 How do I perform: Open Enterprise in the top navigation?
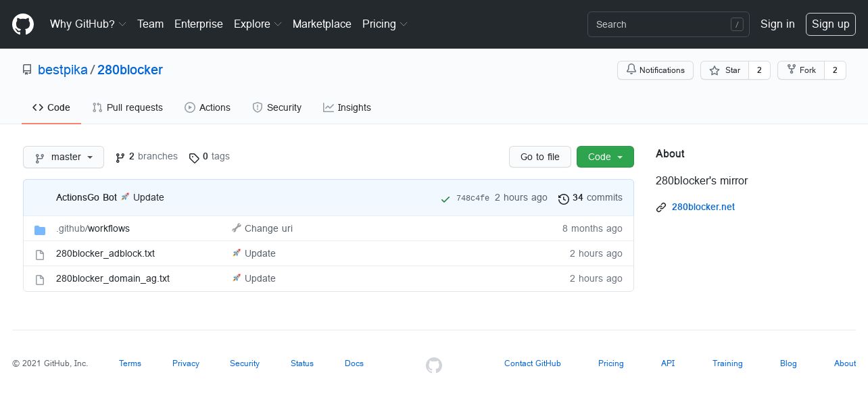click(199, 24)
